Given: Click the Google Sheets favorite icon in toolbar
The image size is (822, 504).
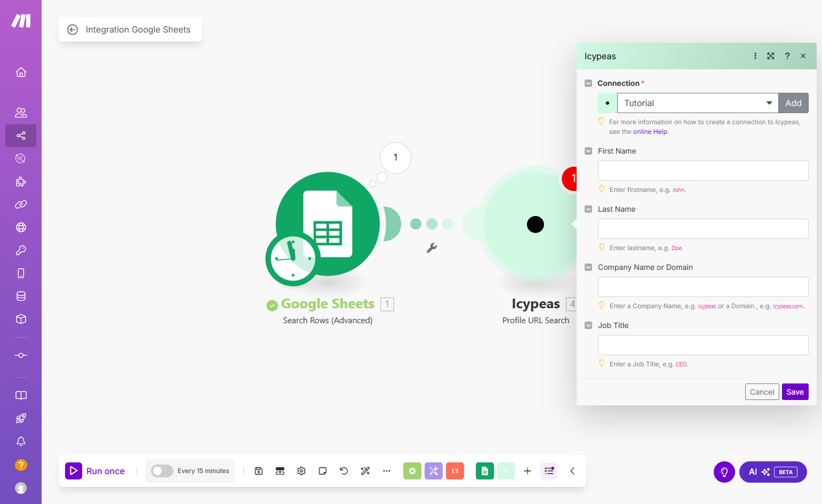Looking at the screenshot, I should coord(485,471).
